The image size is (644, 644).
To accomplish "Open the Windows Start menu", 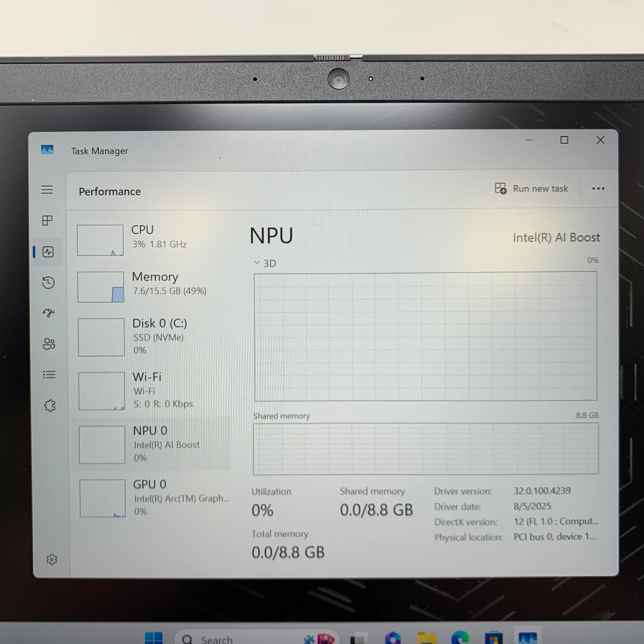I will 154,638.
